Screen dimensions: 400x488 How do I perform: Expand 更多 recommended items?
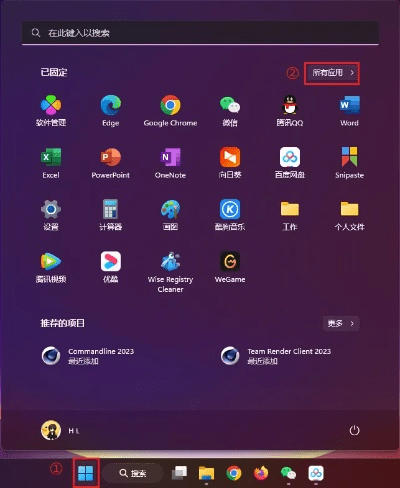pos(341,323)
